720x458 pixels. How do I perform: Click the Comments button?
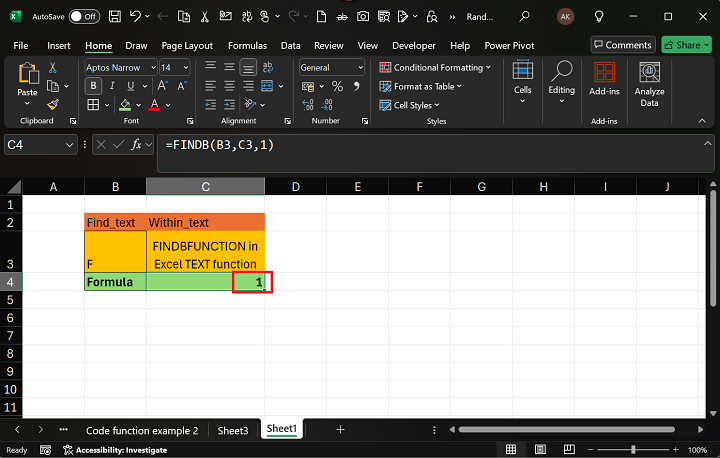point(621,45)
